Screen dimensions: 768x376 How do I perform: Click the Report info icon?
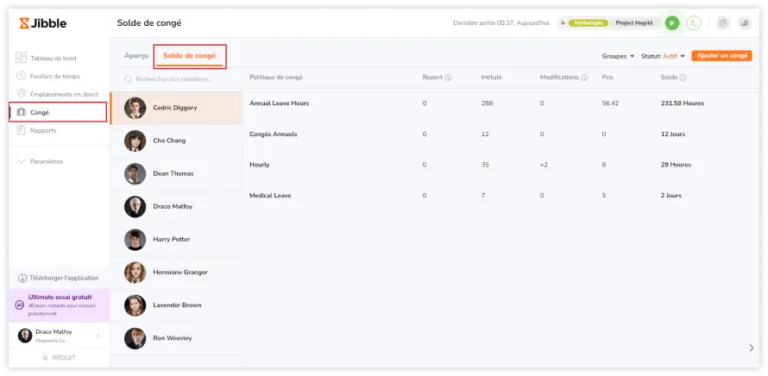[x=448, y=77]
